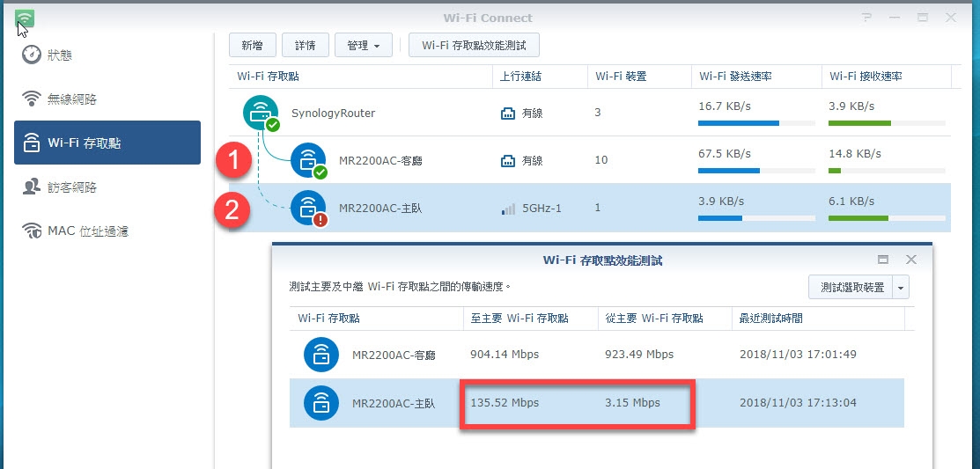Click the 5GHz-1 signal strength icon
Image resolution: width=980 pixels, height=469 pixels.
508,209
